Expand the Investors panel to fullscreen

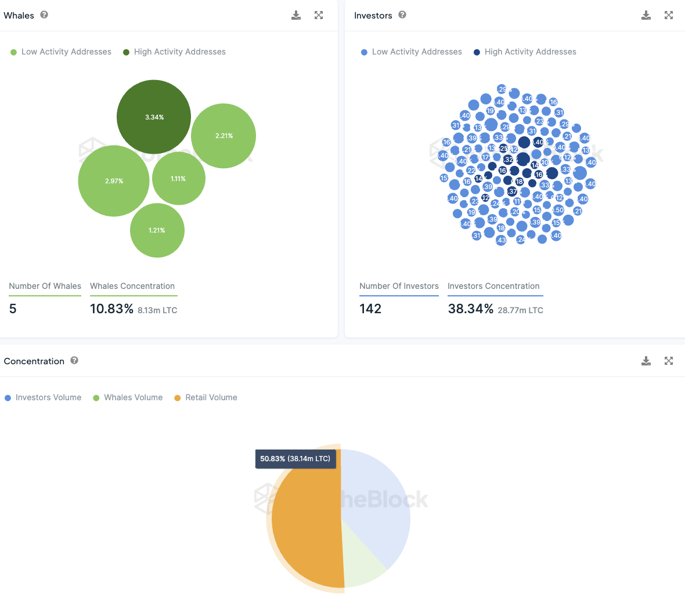(x=669, y=15)
